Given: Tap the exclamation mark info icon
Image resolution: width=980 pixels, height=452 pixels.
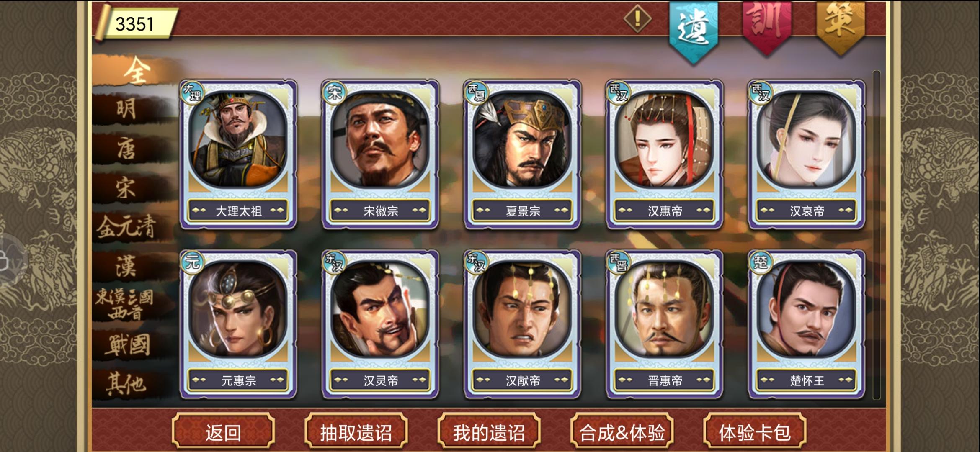Looking at the screenshot, I should tap(637, 18).
